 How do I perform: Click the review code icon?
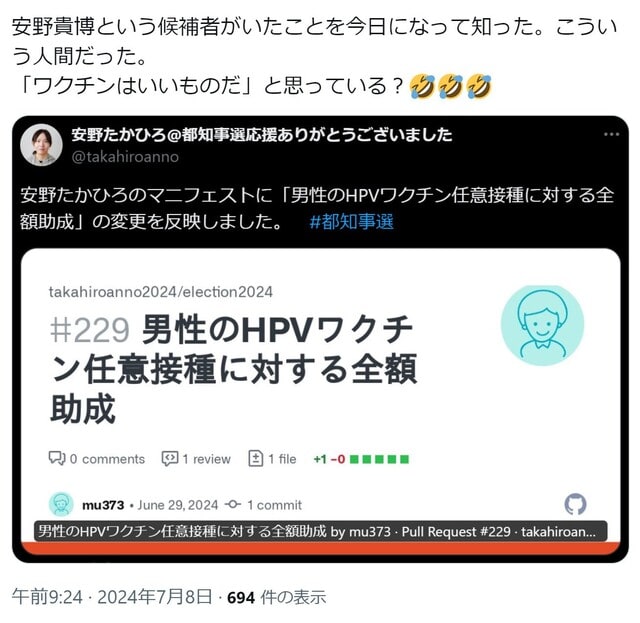coord(170,459)
